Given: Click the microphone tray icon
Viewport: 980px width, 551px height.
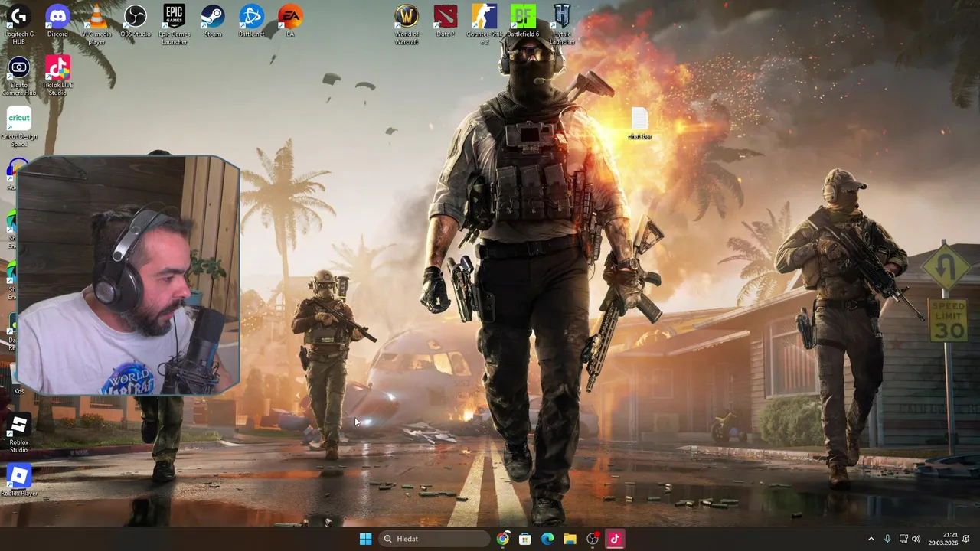Looking at the screenshot, I should point(887,539).
